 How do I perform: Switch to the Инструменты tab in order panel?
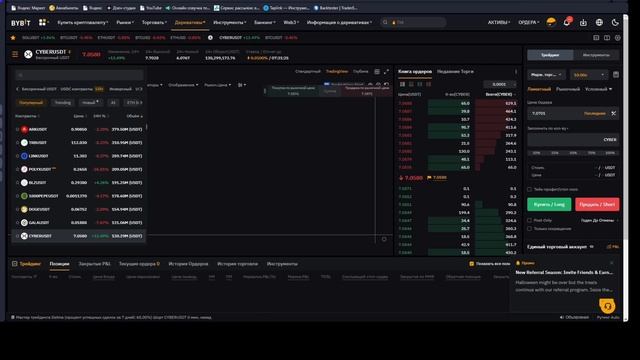(596, 55)
